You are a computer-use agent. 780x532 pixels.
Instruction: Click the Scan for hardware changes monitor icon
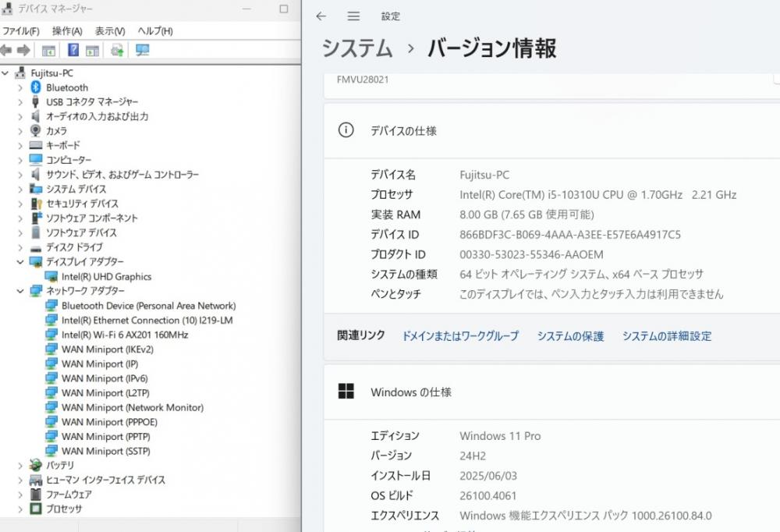tap(142, 50)
